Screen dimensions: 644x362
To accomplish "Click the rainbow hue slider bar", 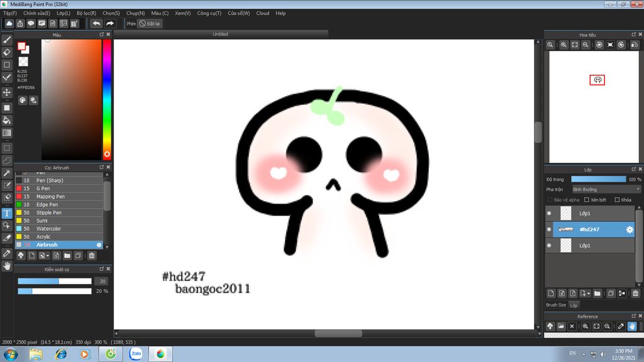I will (107, 99).
